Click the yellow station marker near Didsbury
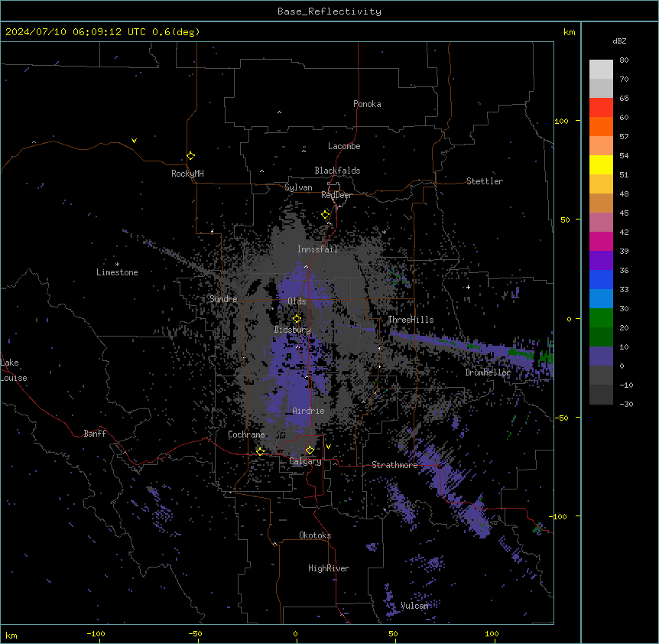The height and width of the screenshot is (644, 659). point(297,319)
